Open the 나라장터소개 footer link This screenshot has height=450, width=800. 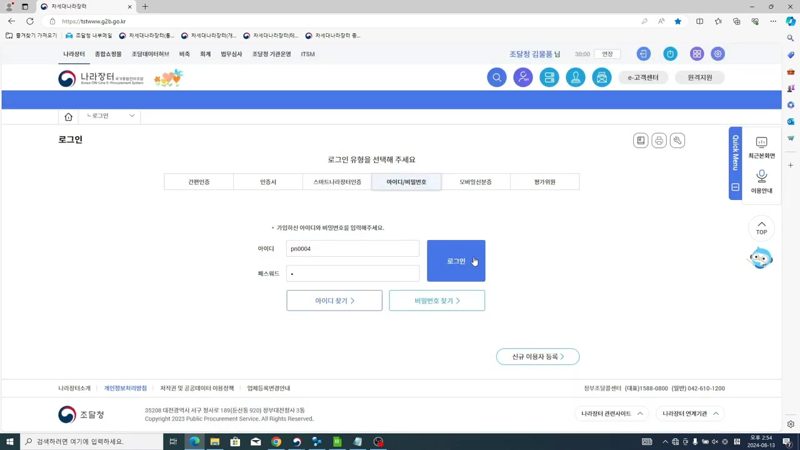tap(74, 388)
